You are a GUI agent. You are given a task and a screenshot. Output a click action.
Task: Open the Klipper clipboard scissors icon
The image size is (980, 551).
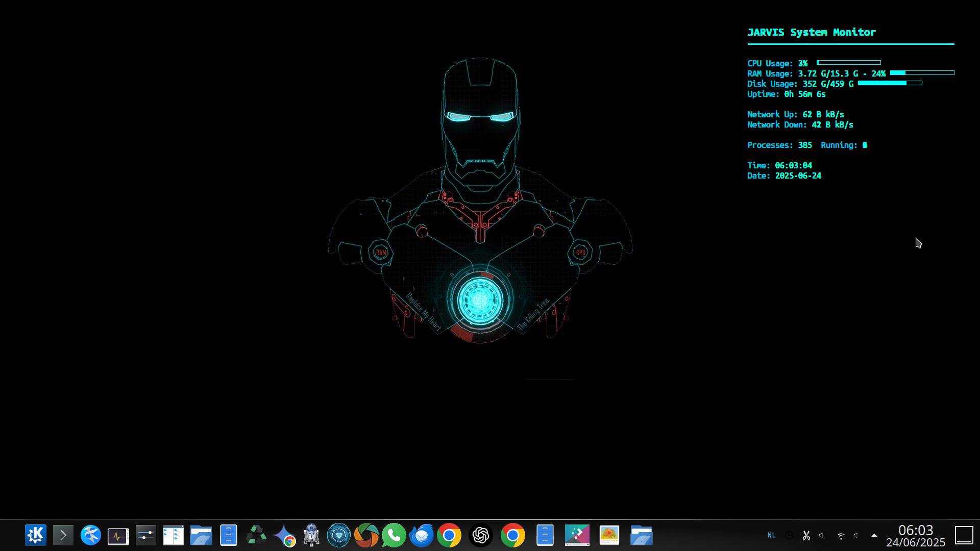pos(805,536)
